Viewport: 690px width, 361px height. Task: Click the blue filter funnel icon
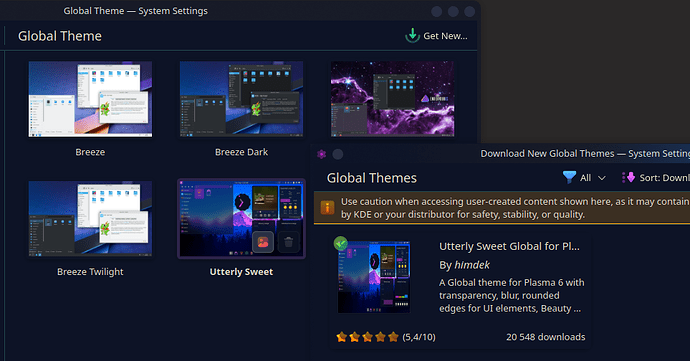click(569, 177)
